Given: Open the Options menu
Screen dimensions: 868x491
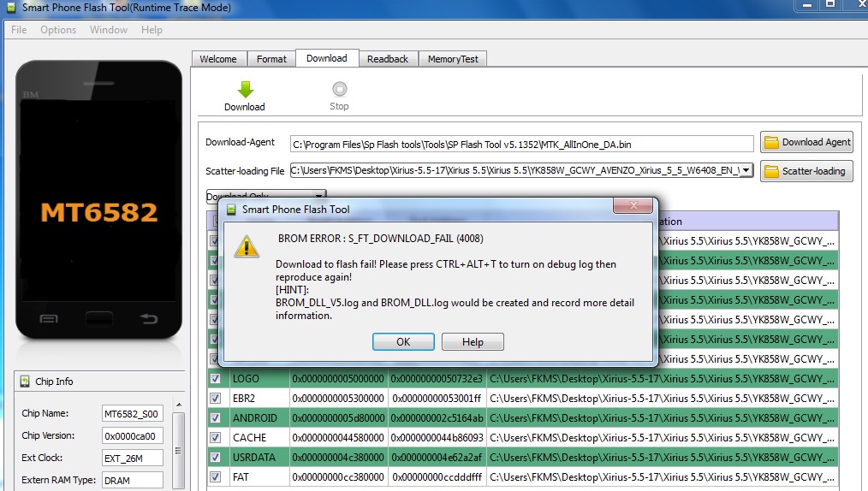Looking at the screenshot, I should [58, 30].
